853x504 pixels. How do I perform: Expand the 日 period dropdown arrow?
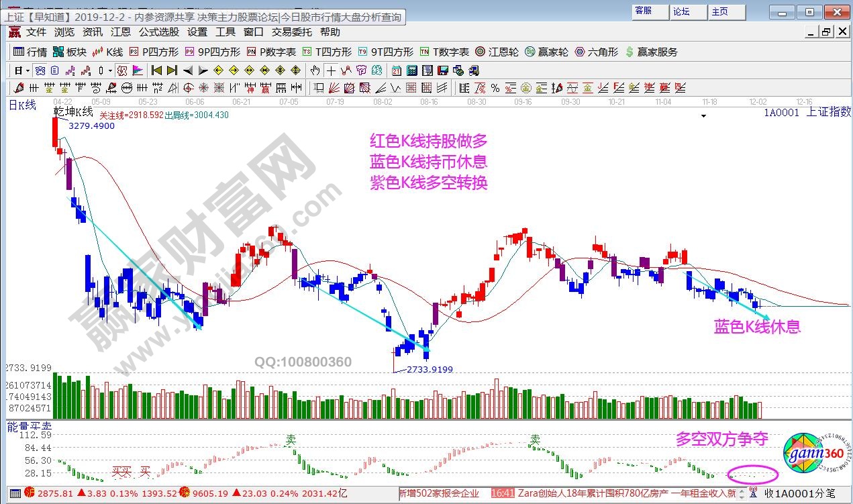[x=26, y=70]
